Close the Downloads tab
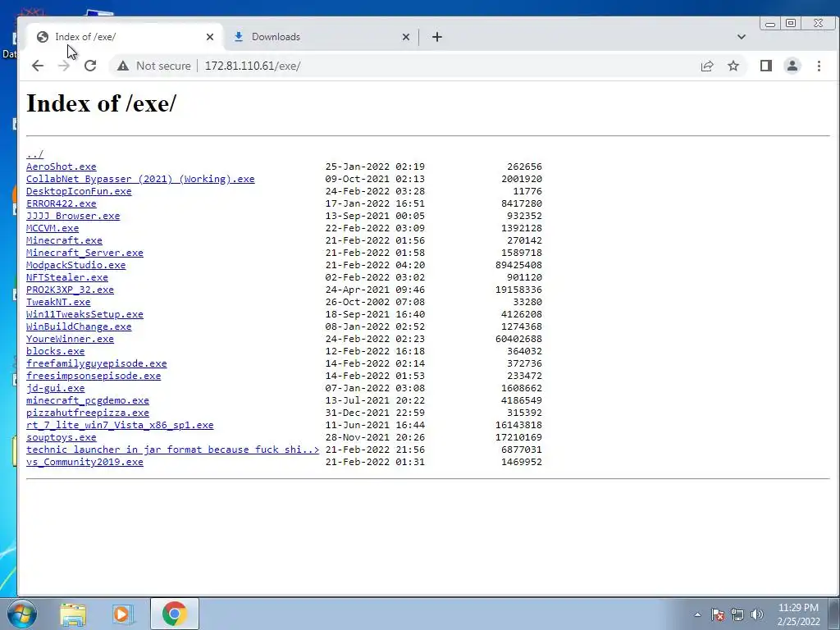Image resolution: width=840 pixels, height=630 pixels. coord(405,37)
